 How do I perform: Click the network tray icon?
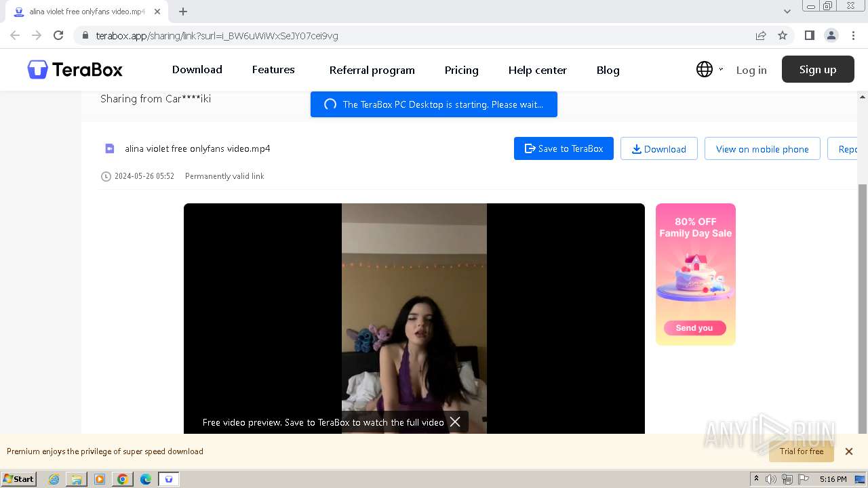(x=787, y=479)
